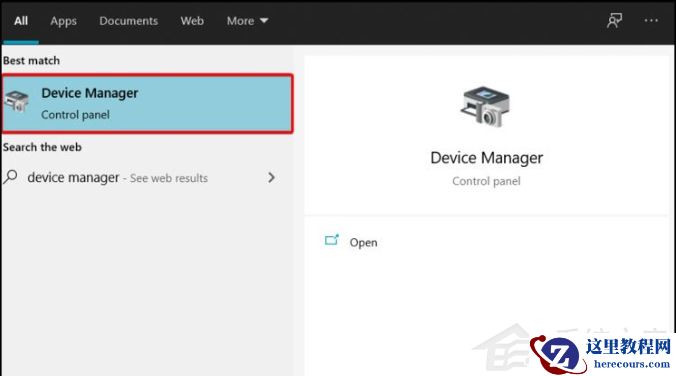Click the 'Control panel' text under preview title

(x=486, y=181)
